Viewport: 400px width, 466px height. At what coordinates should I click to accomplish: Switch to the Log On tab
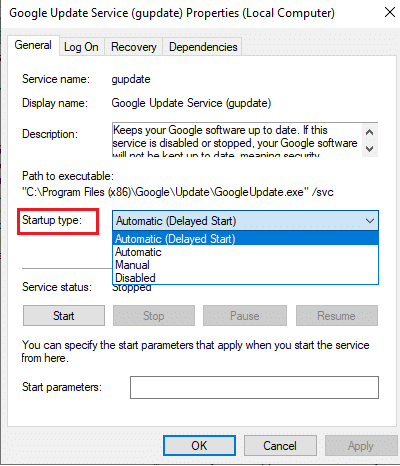click(81, 47)
